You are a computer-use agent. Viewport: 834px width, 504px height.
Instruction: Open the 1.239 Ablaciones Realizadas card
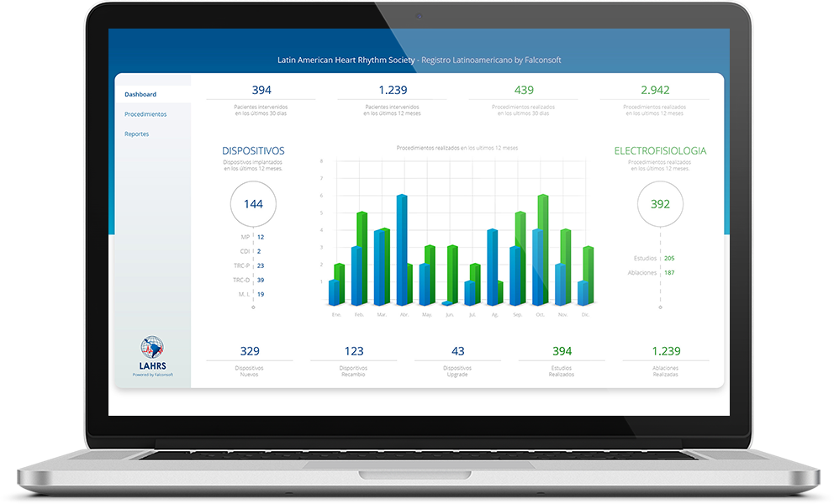click(x=666, y=352)
